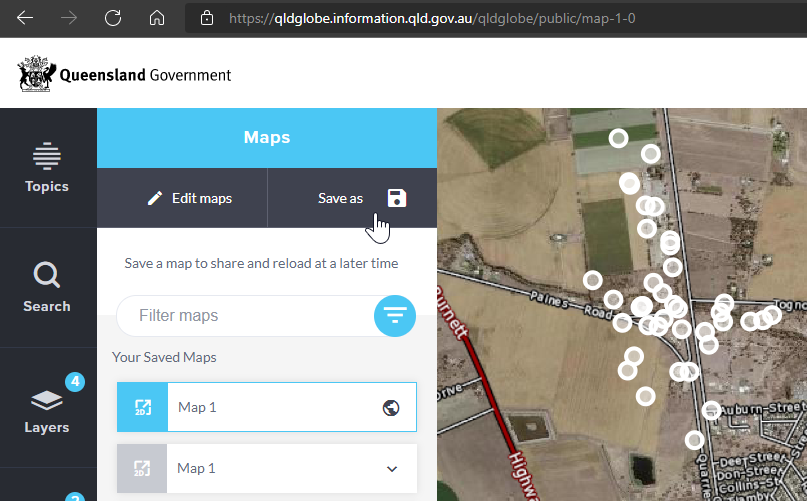Go to browser home page
This screenshot has height=501, width=807.
click(x=156, y=18)
